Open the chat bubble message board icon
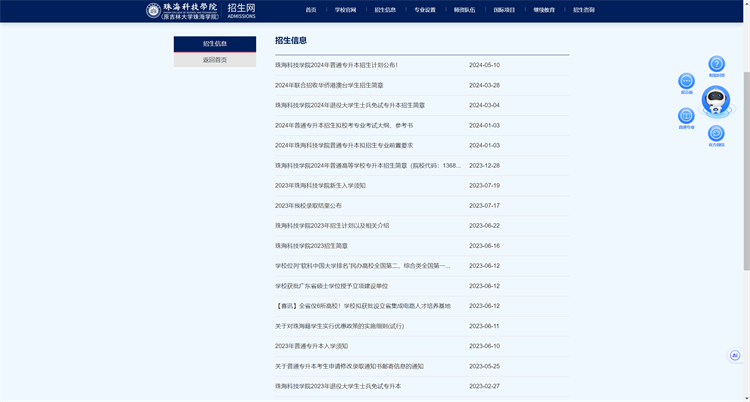The height and width of the screenshot is (402, 750). click(x=686, y=82)
